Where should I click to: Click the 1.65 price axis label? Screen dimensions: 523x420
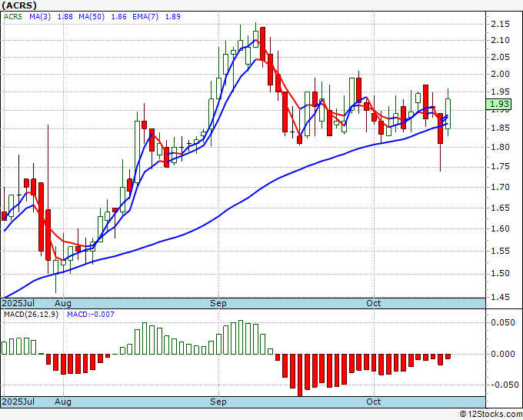[x=500, y=208]
